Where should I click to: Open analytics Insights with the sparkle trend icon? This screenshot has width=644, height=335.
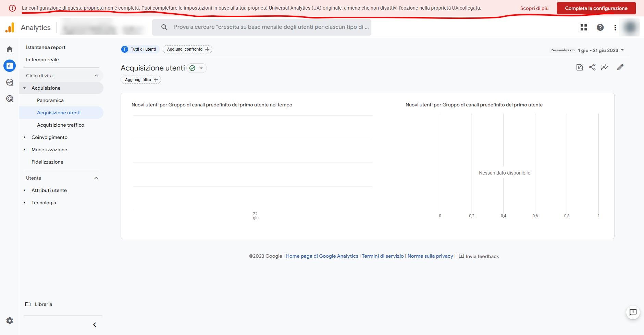click(605, 67)
